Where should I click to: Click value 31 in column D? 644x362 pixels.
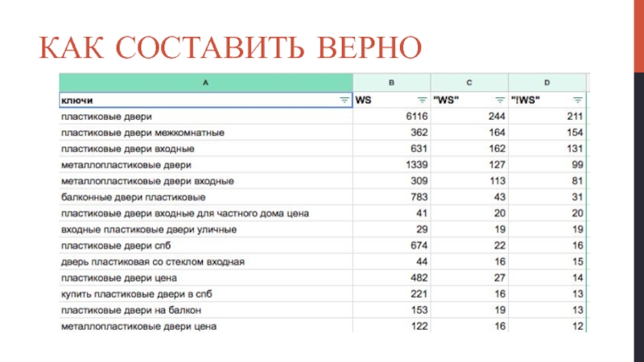[x=577, y=197]
